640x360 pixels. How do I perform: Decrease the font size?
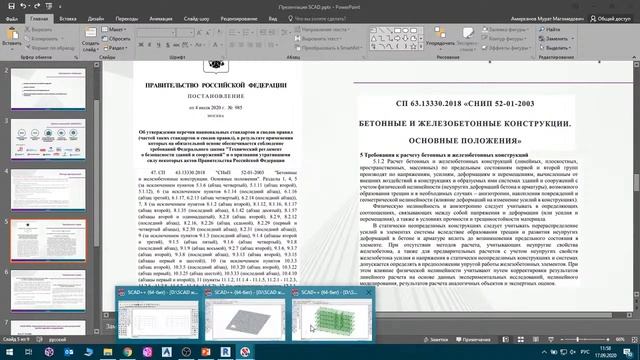209,33
